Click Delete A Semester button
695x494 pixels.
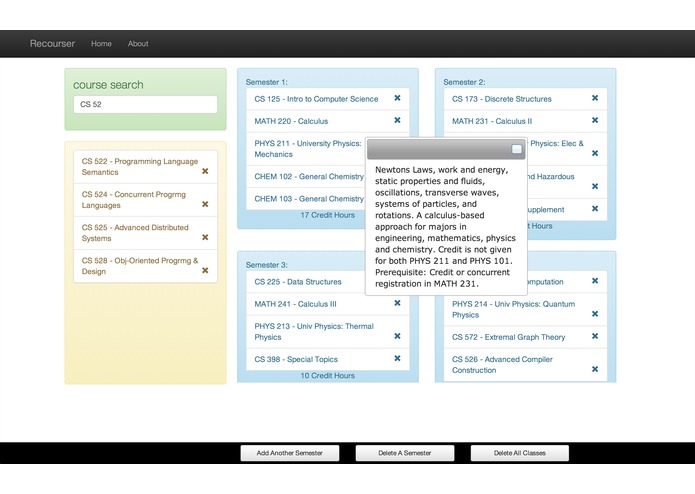pos(405,453)
